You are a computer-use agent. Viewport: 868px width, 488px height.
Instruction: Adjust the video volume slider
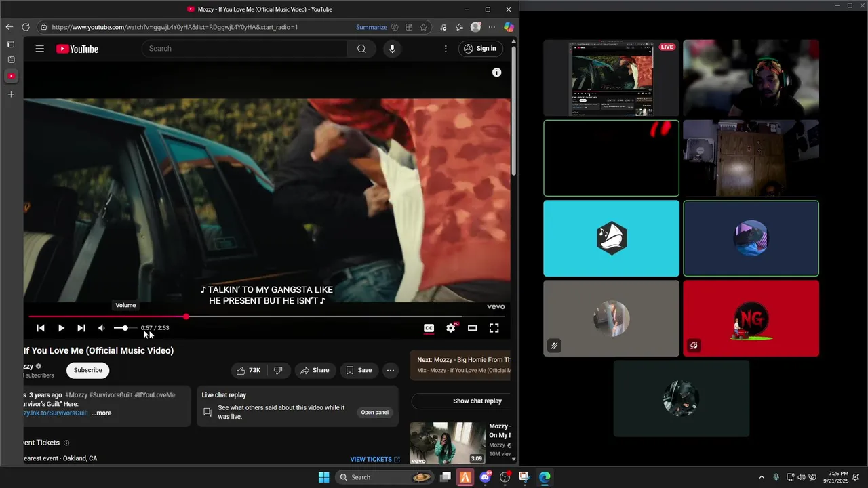125,328
